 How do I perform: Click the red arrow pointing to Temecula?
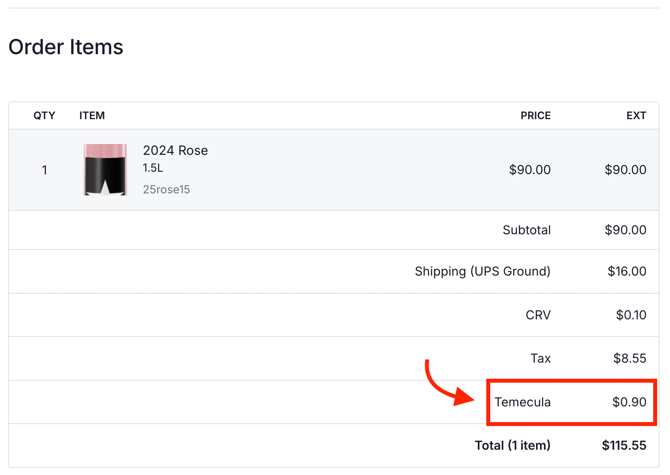(447, 386)
